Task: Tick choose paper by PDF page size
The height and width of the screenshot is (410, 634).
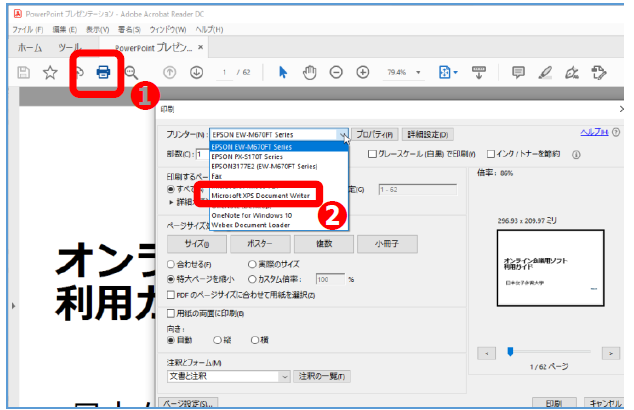Action: coord(171,295)
